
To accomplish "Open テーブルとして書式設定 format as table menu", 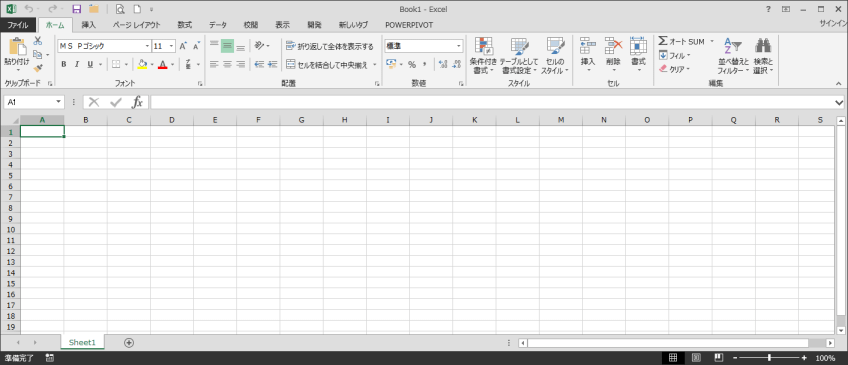I will coord(519,56).
